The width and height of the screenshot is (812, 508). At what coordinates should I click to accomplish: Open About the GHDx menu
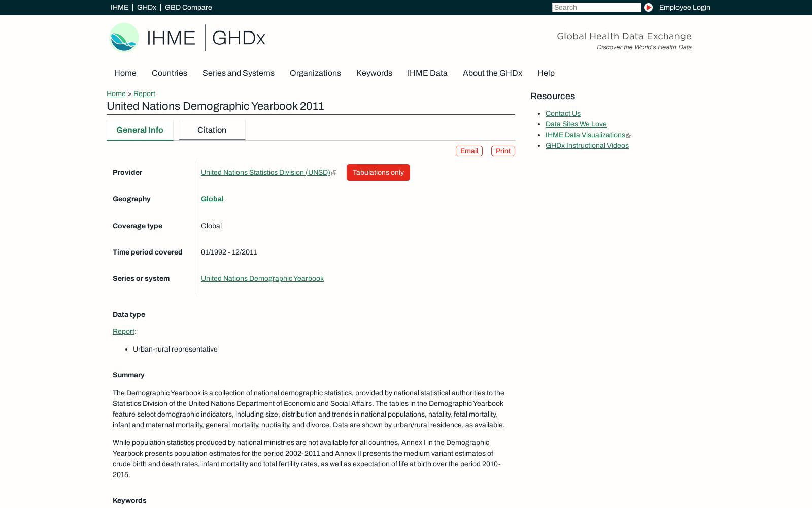(492, 73)
